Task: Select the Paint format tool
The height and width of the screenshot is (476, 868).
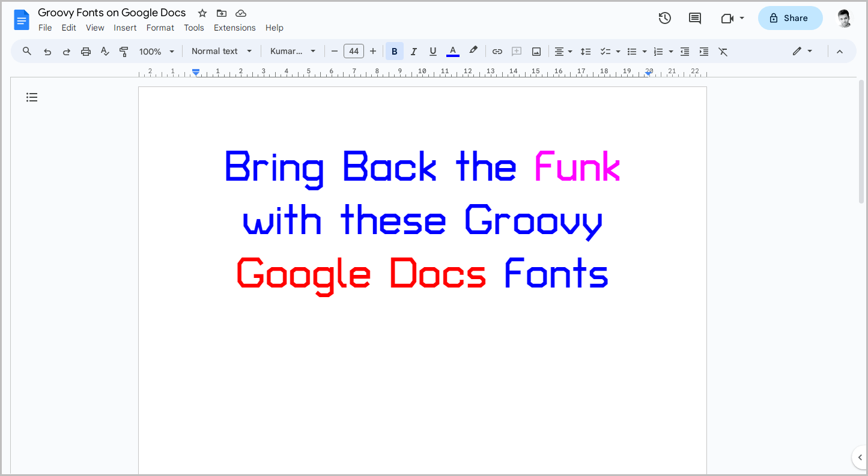Action: click(124, 51)
